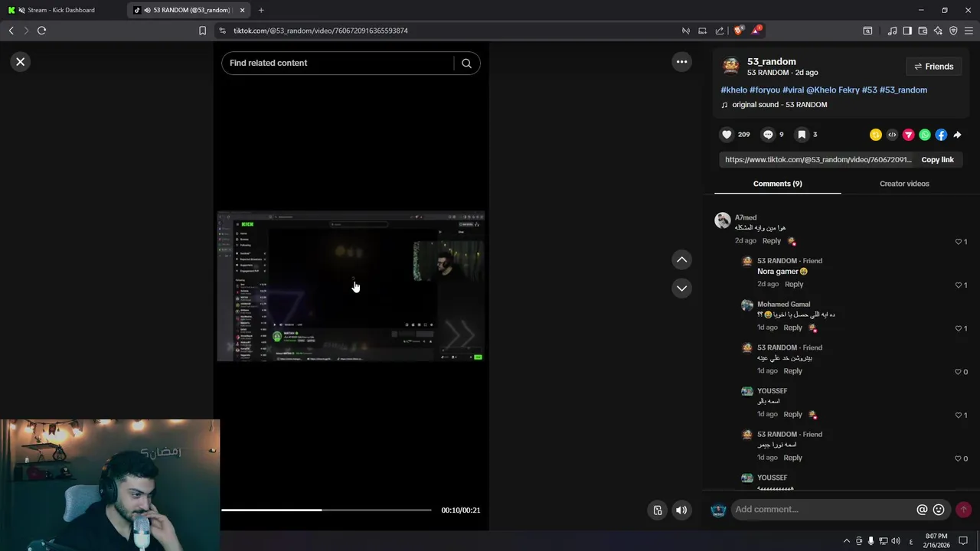Screen dimensions: 980x551
Task: Reply to Mohamed Gamal's comment
Action: pyautogui.click(x=792, y=328)
